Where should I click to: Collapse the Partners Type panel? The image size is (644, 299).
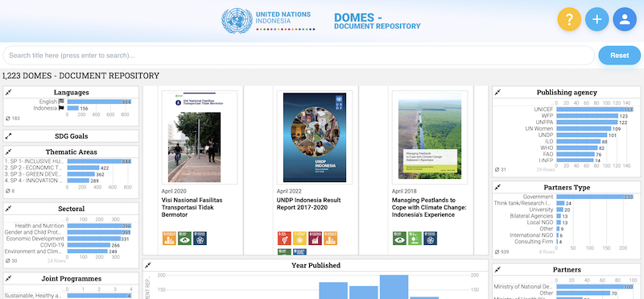click(x=497, y=187)
